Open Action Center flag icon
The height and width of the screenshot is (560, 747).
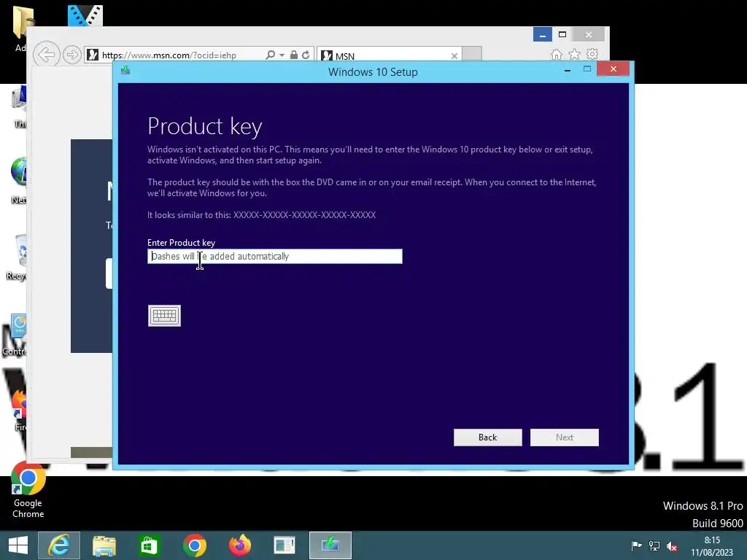(x=636, y=545)
